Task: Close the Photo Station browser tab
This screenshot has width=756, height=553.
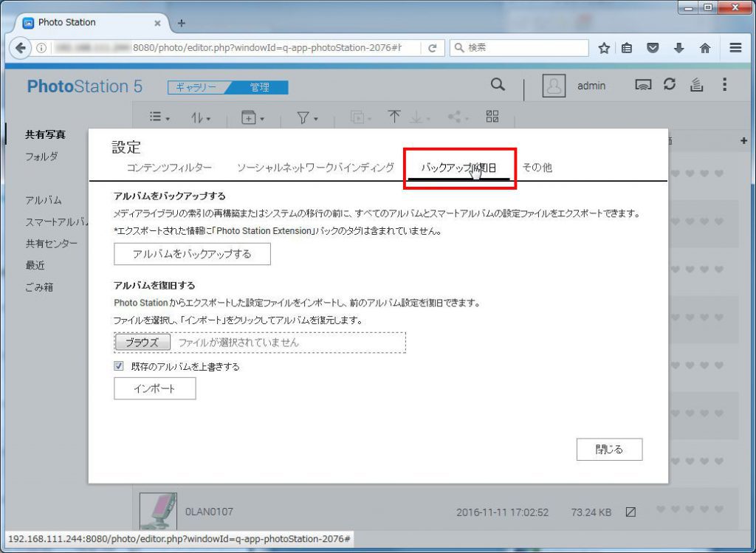Action: pyautogui.click(x=157, y=23)
